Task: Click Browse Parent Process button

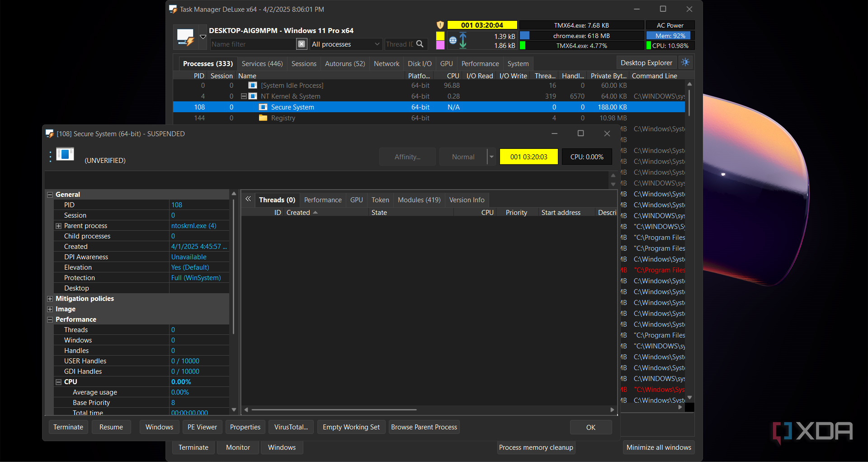Action: [x=424, y=427]
